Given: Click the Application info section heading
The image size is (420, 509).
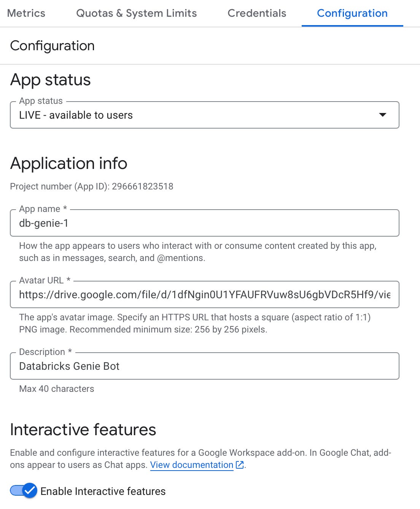Looking at the screenshot, I should [x=69, y=163].
